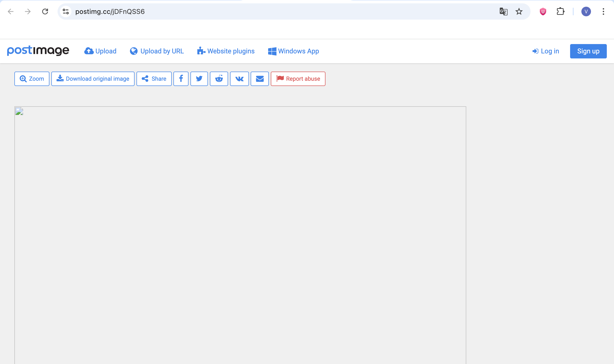Share image on Twitter
This screenshot has width=614, height=364.
coord(199,79)
